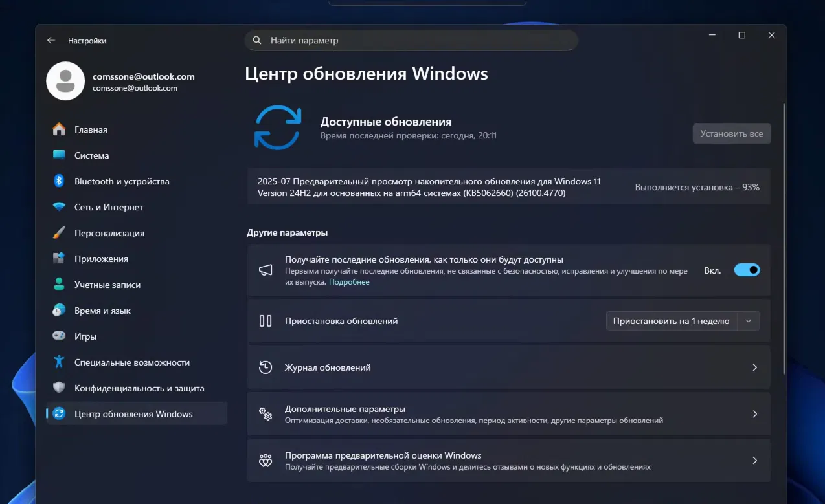825x504 pixels.
Task: Click the Игры gamepad icon
Action: point(59,336)
